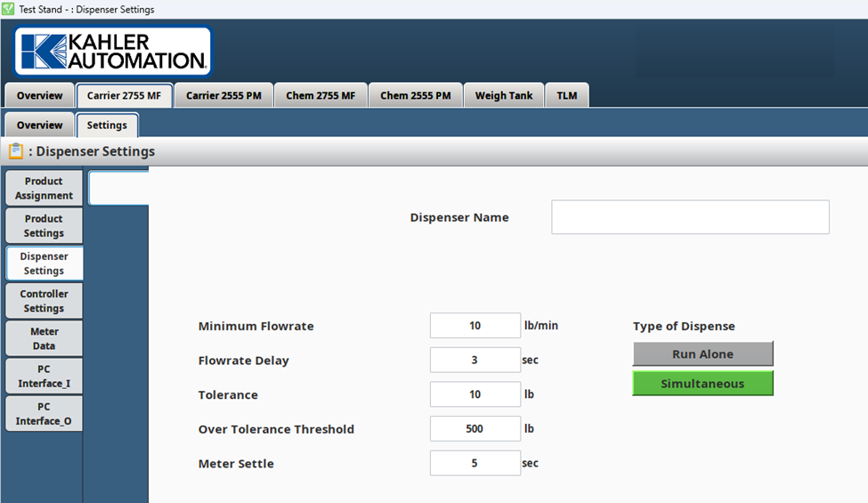868x503 pixels.
Task: Open the Product Assignment section
Action: click(x=44, y=188)
